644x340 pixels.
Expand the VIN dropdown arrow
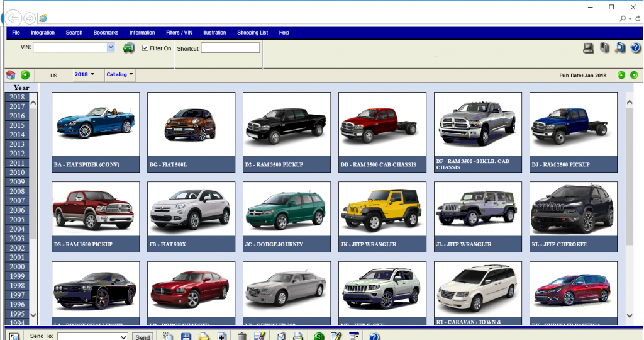[x=111, y=47]
